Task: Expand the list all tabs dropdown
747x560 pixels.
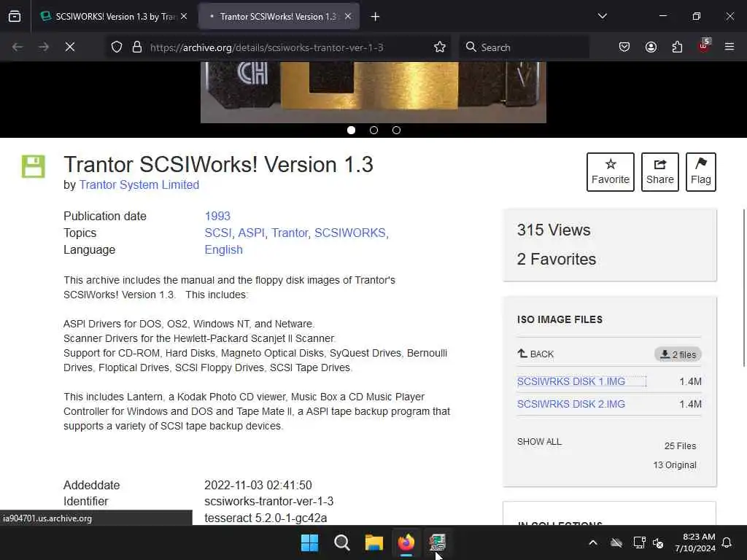Action: 603,16
